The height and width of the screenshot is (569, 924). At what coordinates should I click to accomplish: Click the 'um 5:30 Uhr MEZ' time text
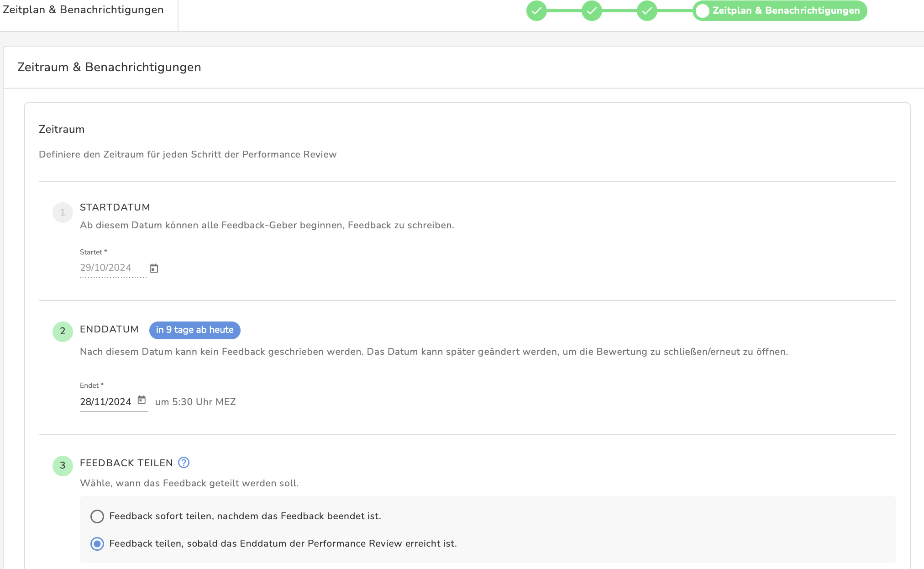tap(195, 402)
